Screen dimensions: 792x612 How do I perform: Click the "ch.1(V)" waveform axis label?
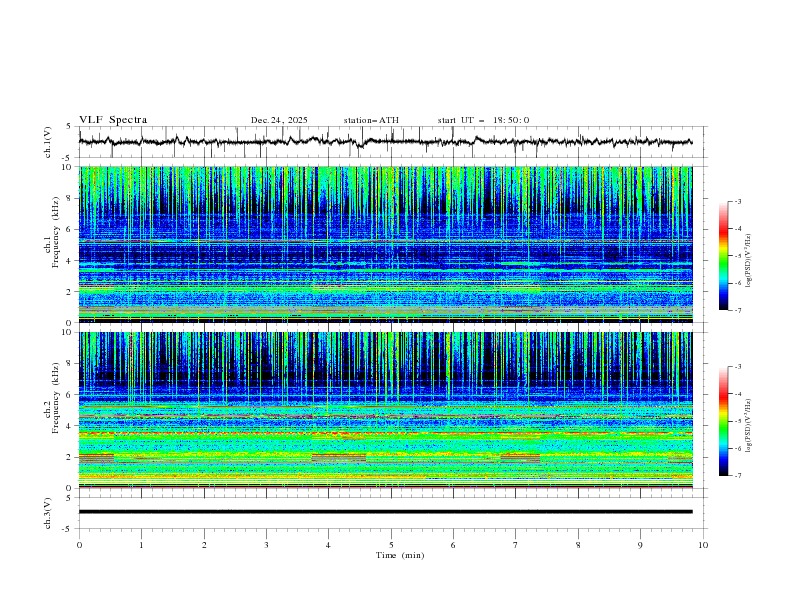48,142
